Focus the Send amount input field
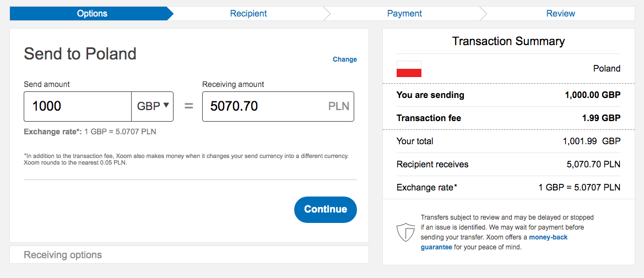 coord(78,106)
